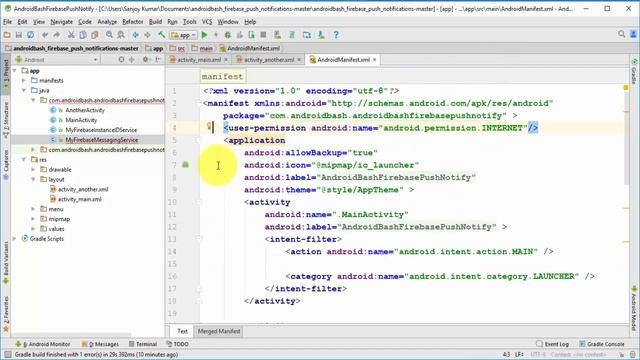The height and width of the screenshot is (360, 640).
Task: Open the Refactor menu
Action: (x=133, y=22)
